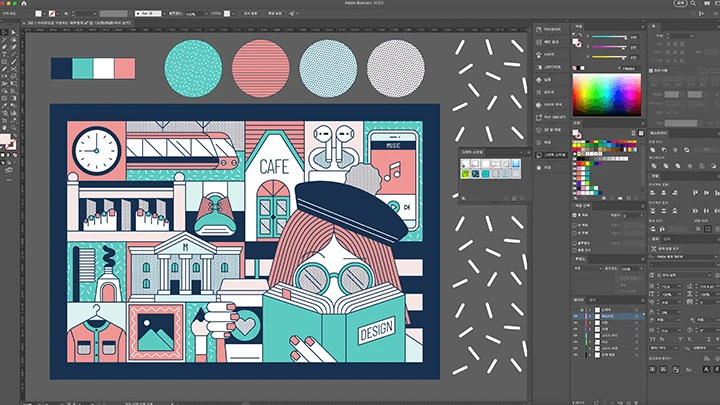Image resolution: width=720 pixels, height=405 pixels.
Task: Open stroke weight dropdown in control bar
Action: (x=95, y=14)
